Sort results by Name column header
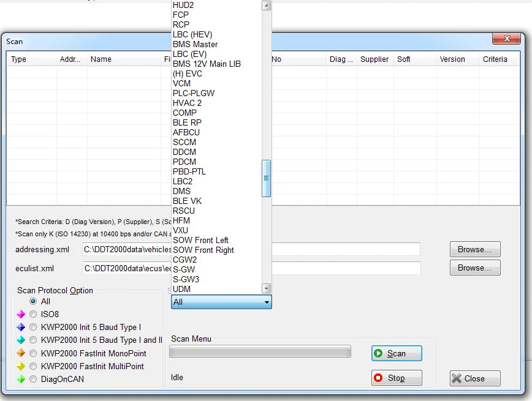 (124, 59)
